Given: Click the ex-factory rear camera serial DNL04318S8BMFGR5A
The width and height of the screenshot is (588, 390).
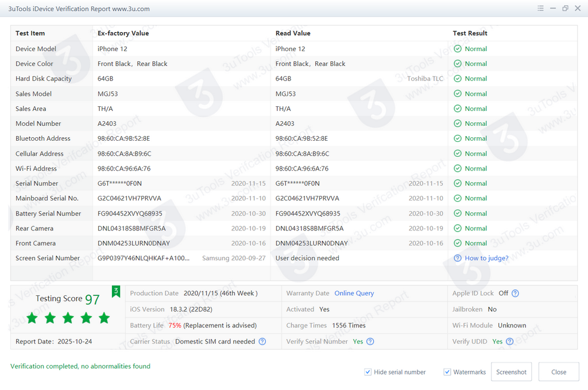Looking at the screenshot, I should tap(131, 229).
